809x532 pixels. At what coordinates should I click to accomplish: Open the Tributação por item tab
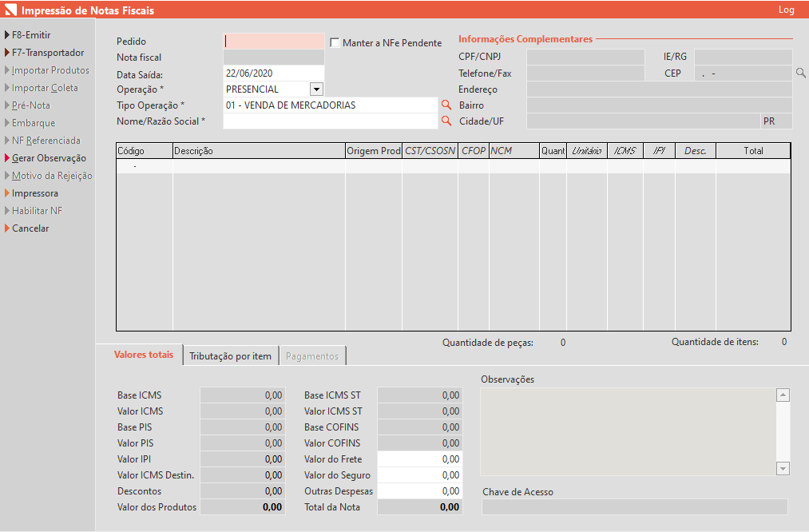[230, 356]
